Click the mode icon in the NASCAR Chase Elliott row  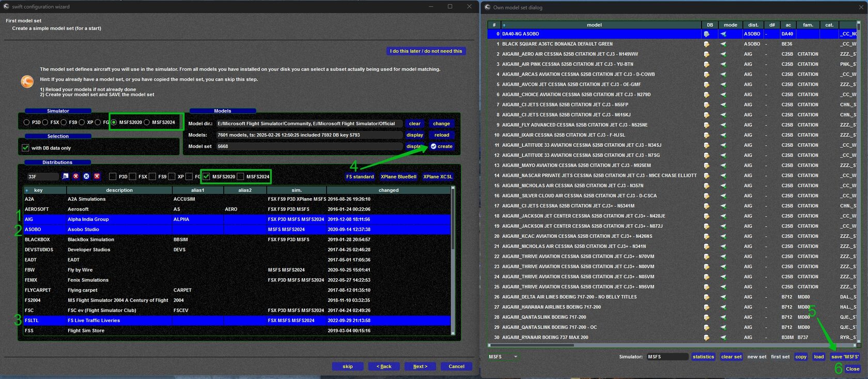[x=723, y=176]
